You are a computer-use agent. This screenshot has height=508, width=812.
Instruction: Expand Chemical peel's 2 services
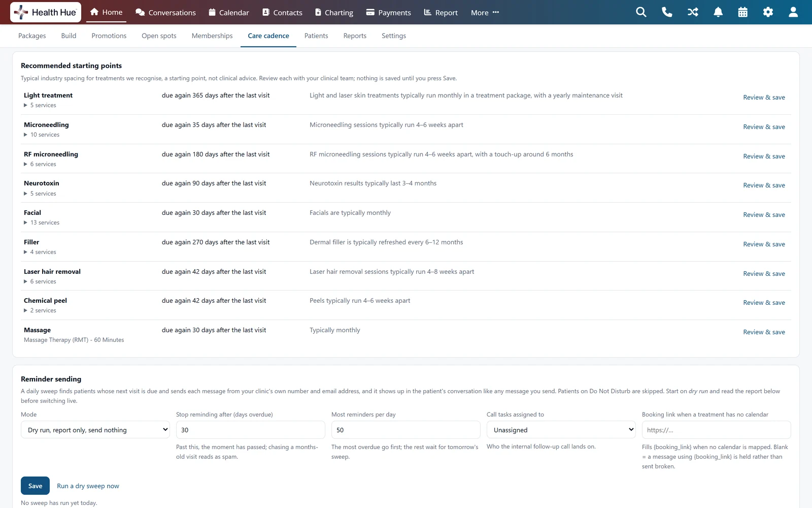coord(40,310)
